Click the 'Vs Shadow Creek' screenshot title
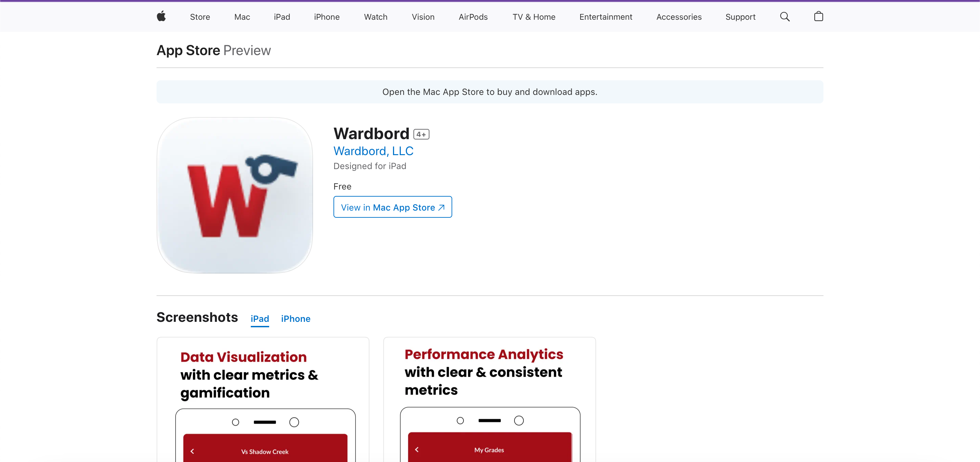980x462 pixels. pos(265,452)
